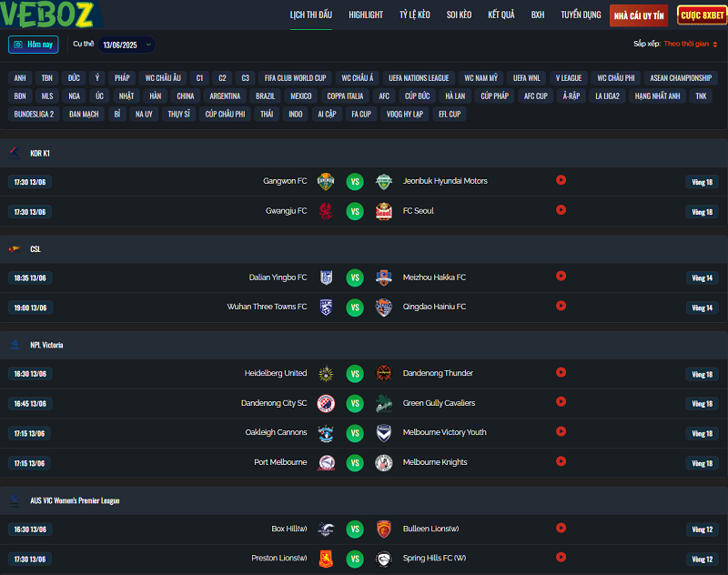Click the Bulleen Lions(w) crest
The height and width of the screenshot is (575, 728).
(384, 530)
